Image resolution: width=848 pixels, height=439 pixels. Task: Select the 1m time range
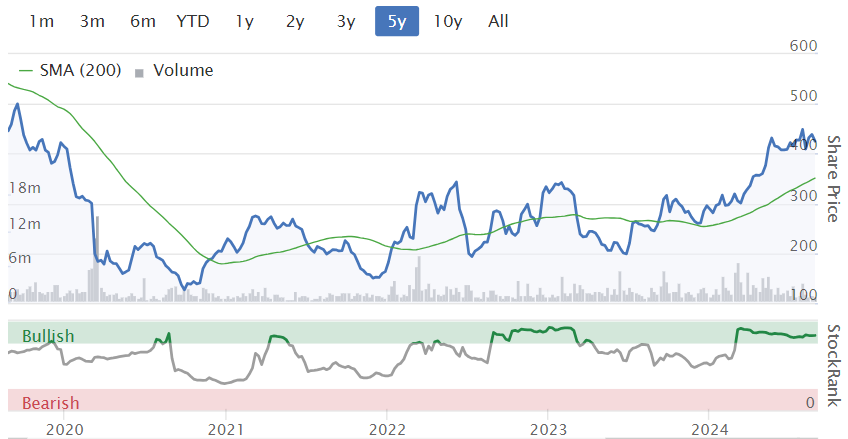pos(42,22)
